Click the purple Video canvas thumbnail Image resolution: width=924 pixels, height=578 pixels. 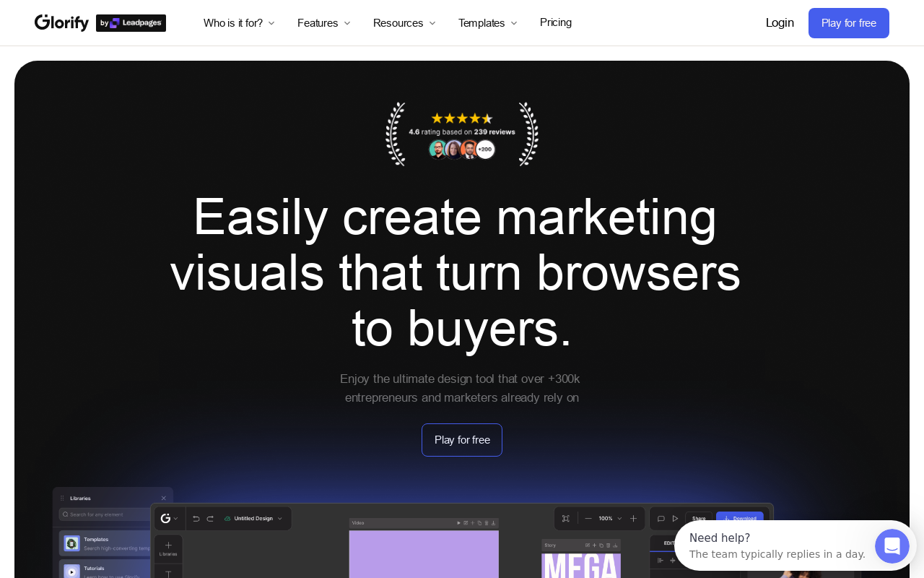point(424,554)
